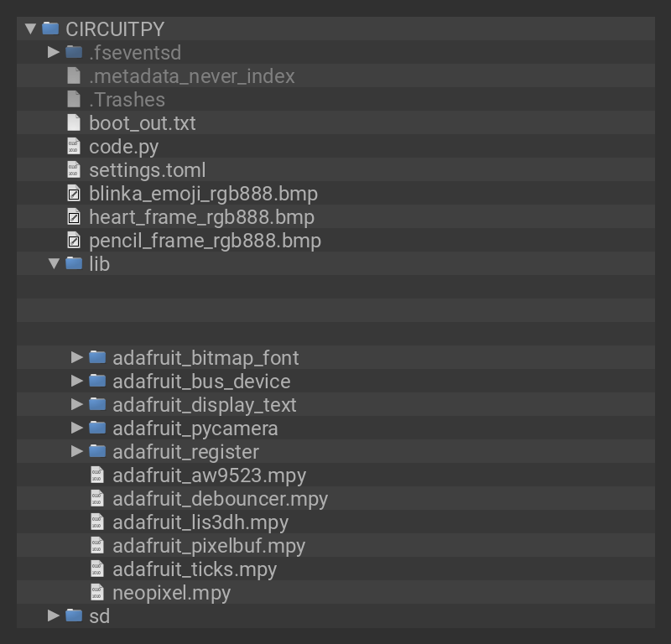Expand the adafruit_bitmap_font folder
671x644 pixels.
coord(77,357)
